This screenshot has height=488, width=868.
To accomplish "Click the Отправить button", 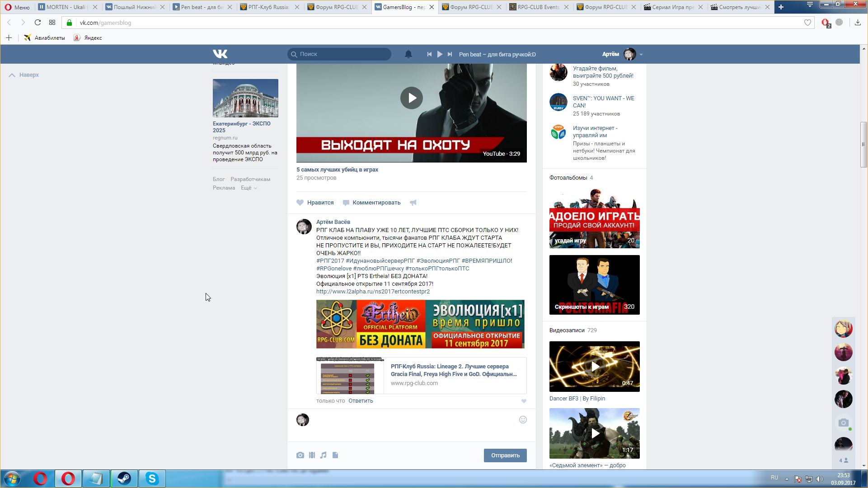I will (505, 455).
